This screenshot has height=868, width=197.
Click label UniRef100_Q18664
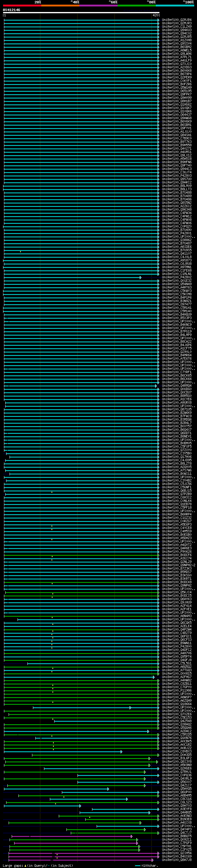(177, 704)
